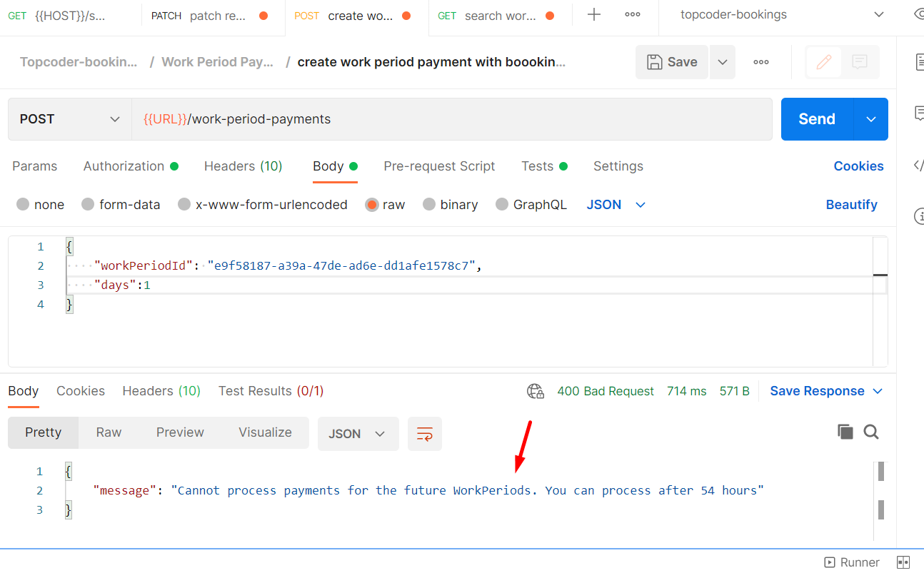Select the binary body option

click(450, 204)
